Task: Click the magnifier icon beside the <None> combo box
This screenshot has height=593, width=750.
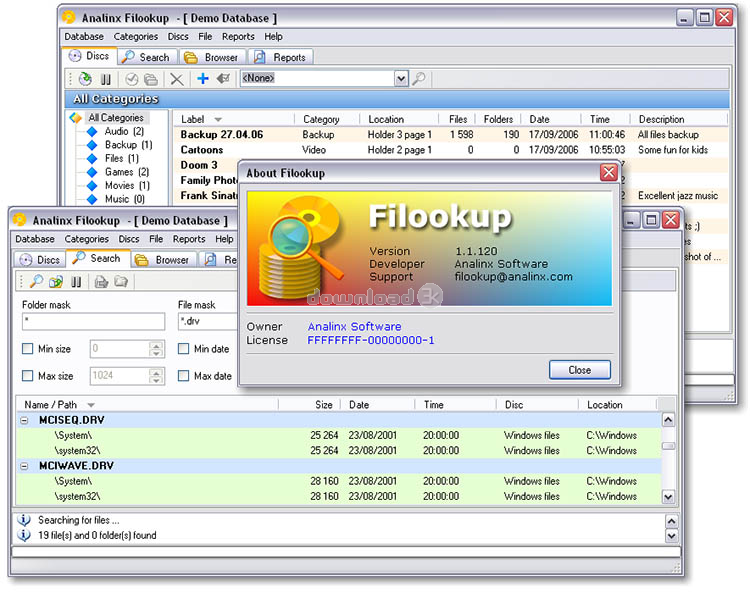Action: 419,79
